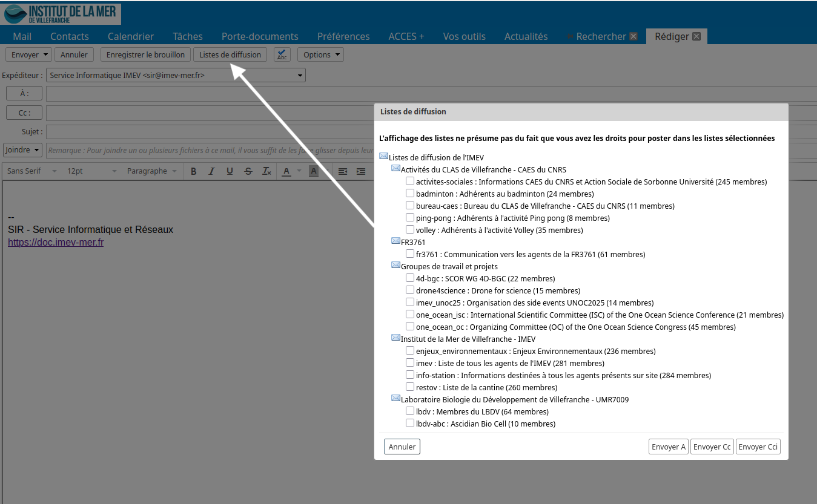Viewport: 817px width, 504px height.
Task: Tick the restov cantine list checkbox
Action: 410,387
